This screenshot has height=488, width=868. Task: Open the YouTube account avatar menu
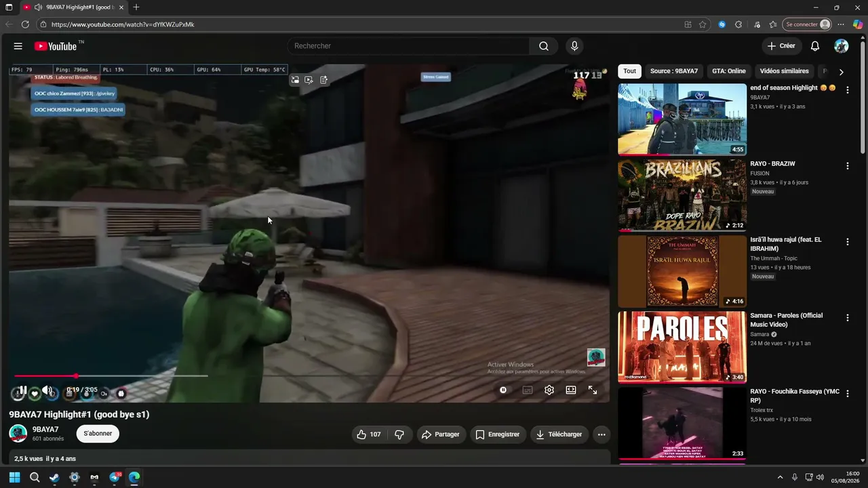click(x=842, y=46)
